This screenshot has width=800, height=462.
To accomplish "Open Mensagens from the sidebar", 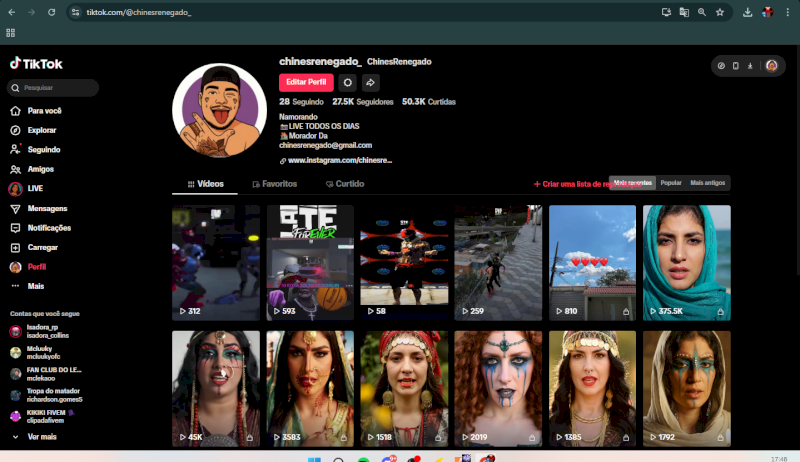I will [x=15, y=208].
